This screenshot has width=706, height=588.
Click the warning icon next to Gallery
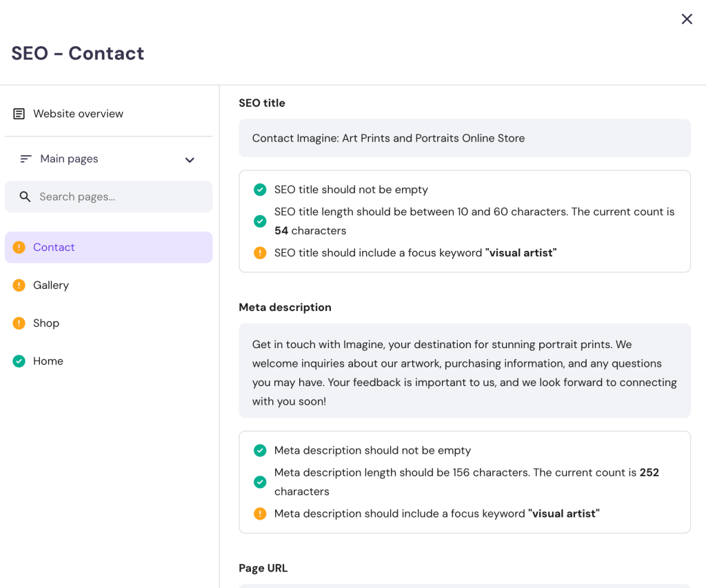coord(19,285)
